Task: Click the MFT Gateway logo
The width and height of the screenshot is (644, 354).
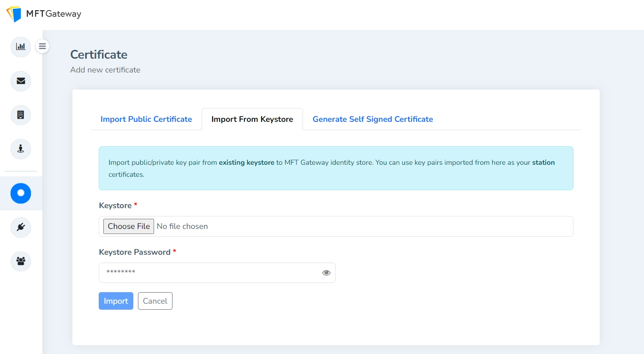Action: [x=43, y=14]
